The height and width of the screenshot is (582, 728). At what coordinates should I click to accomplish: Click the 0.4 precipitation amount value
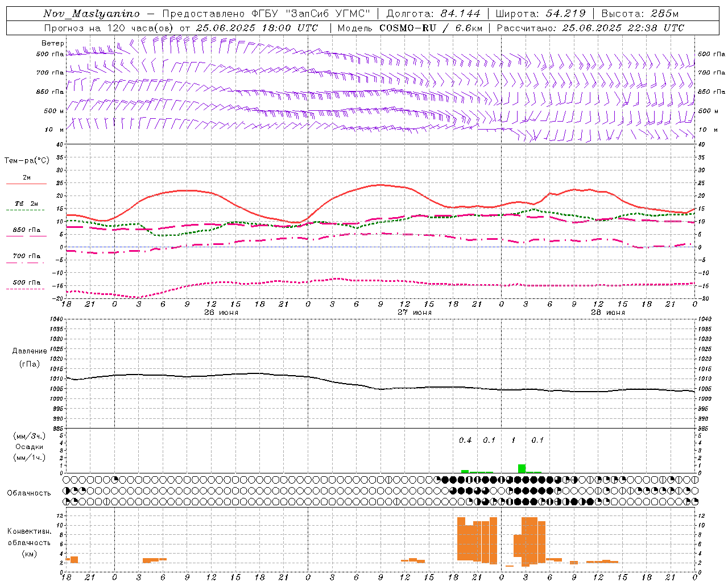465,440
